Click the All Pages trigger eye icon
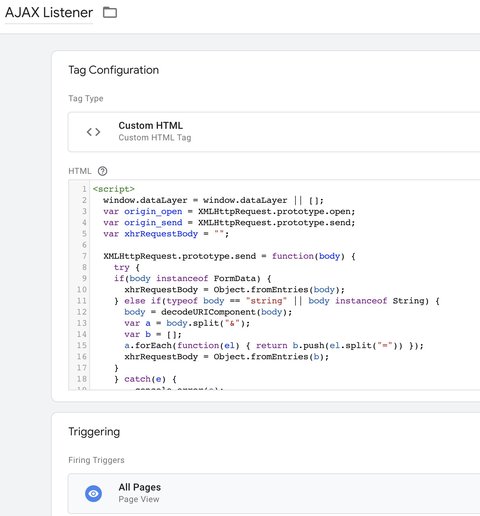Viewport: 480px width, 516px height. 93,493
